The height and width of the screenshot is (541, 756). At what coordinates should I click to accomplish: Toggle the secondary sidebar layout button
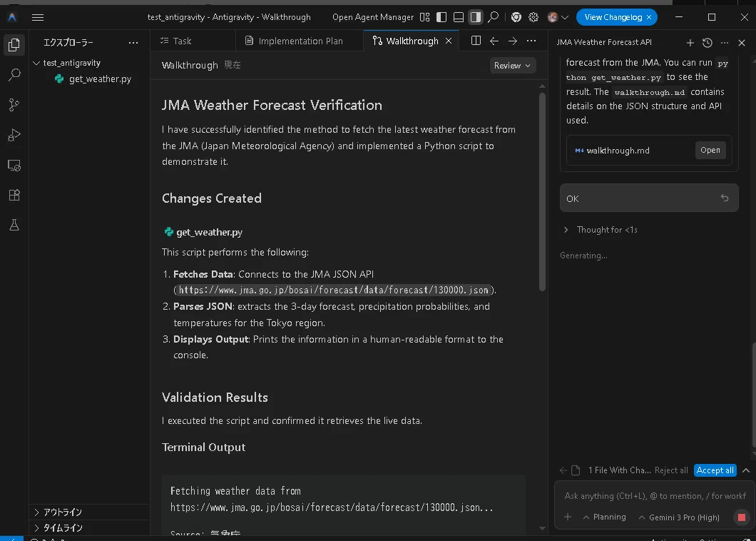coord(476,17)
